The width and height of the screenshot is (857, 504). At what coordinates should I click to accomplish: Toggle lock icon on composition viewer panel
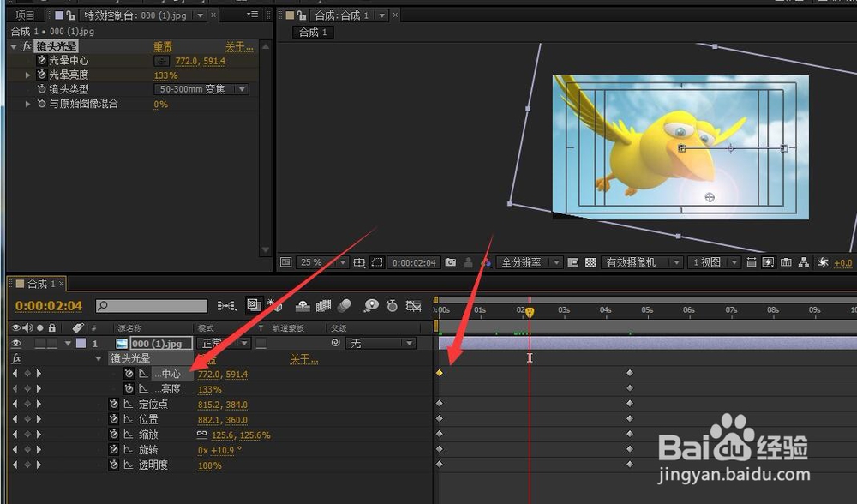tap(301, 15)
